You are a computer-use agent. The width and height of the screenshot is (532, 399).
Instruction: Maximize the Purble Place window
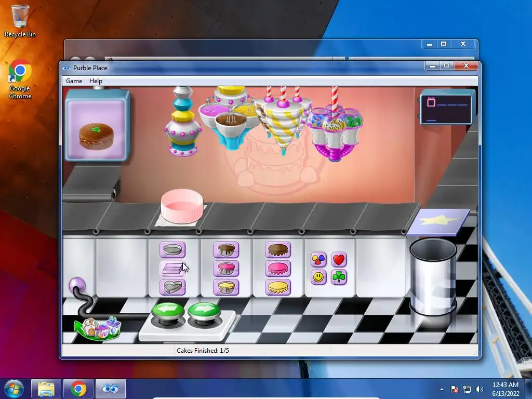[447, 66]
